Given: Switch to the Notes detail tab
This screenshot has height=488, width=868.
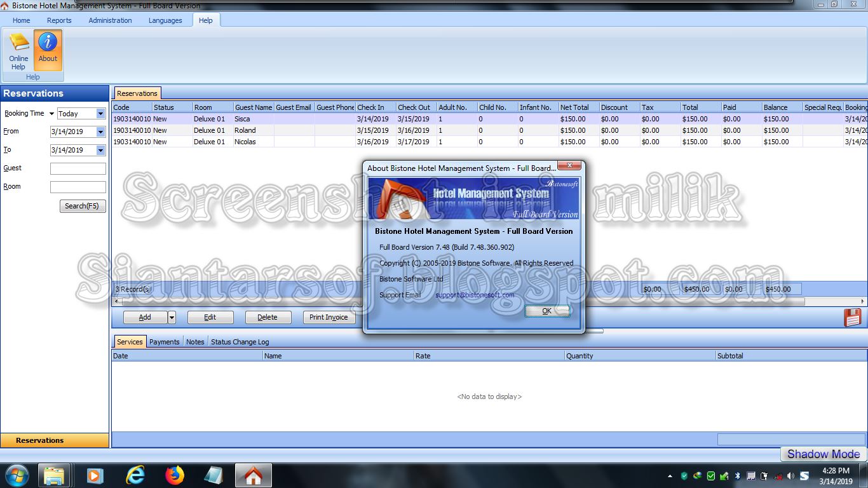Looking at the screenshot, I should (x=195, y=342).
